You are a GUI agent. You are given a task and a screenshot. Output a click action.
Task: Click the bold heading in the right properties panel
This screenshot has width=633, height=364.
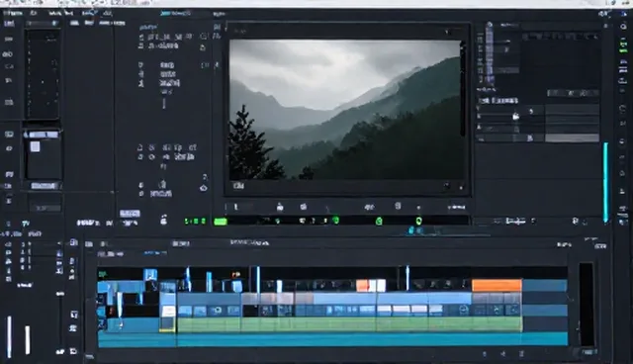(x=498, y=101)
